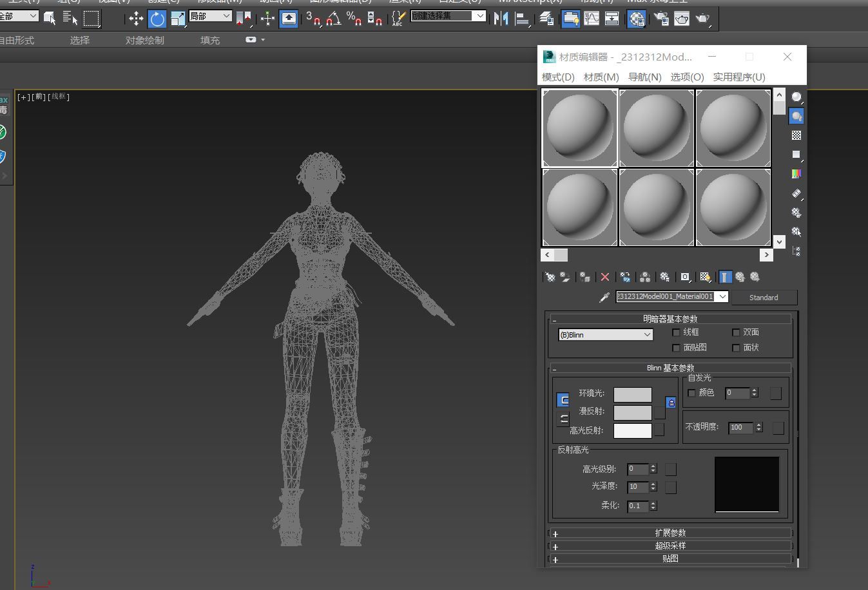Click the red X Reset Map icon
The image size is (868, 590).
pos(605,277)
